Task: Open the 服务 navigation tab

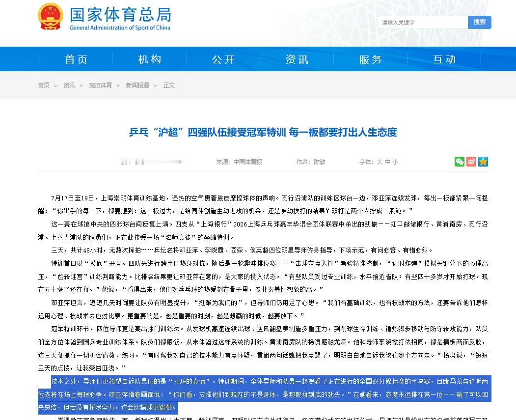Action: 371,59
